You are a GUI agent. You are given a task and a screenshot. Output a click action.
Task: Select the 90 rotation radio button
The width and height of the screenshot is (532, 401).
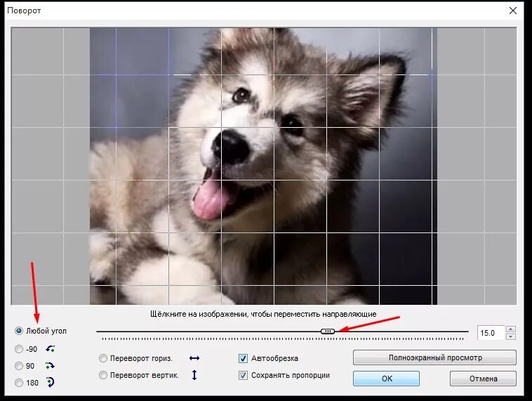[19, 366]
